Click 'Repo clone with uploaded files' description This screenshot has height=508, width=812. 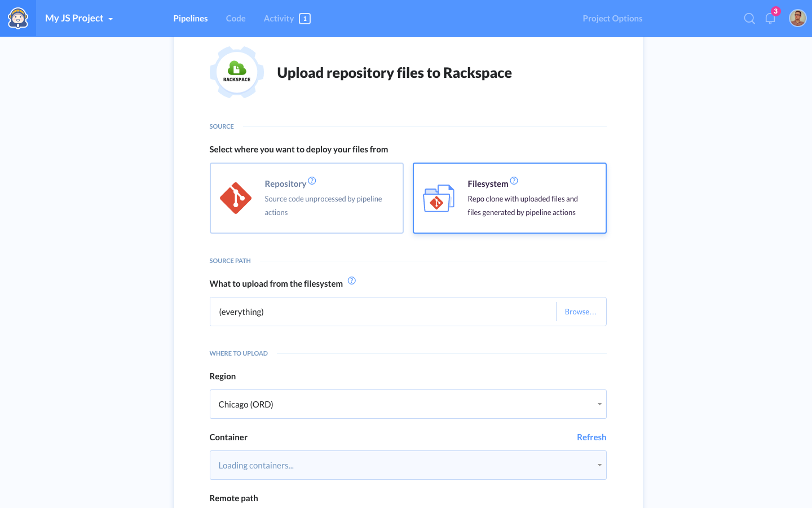coord(523,205)
